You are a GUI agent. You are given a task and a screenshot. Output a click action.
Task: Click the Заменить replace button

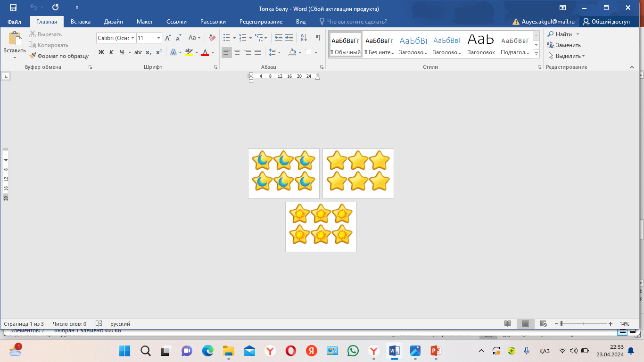[x=564, y=45]
